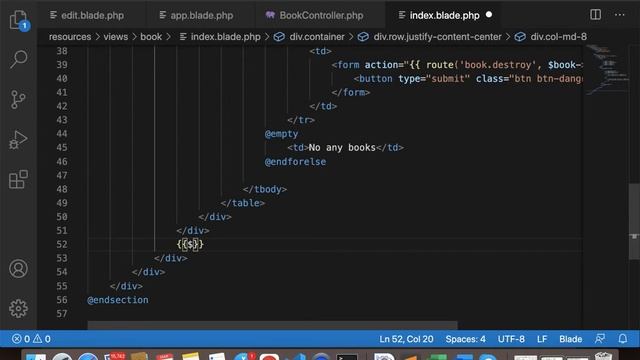Open the Run and Debug view
Screen dimensions: 640x360
[18, 139]
